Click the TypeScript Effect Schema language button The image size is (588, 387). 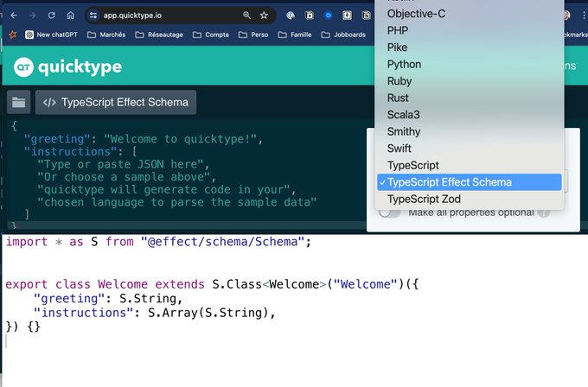[x=116, y=102]
